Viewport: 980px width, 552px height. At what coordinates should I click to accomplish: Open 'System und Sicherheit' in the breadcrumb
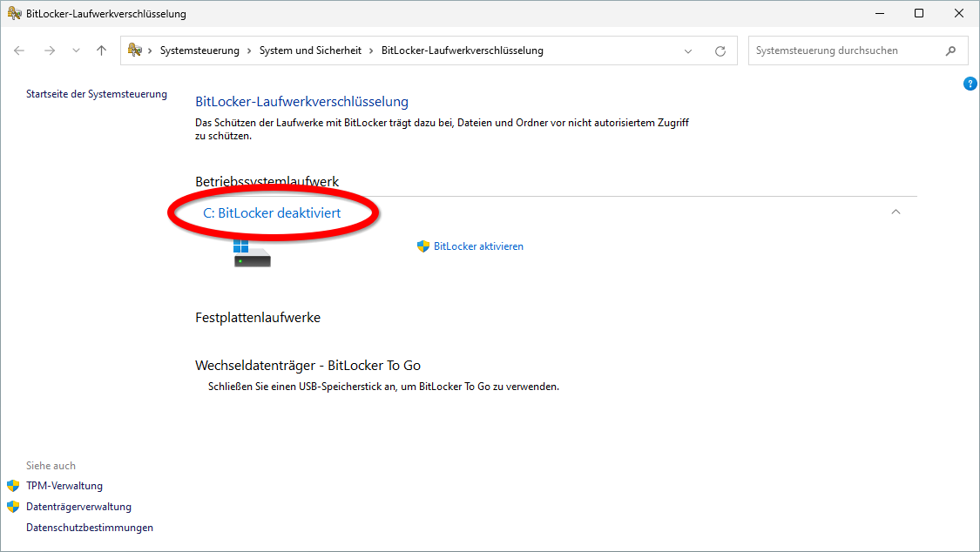309,50
